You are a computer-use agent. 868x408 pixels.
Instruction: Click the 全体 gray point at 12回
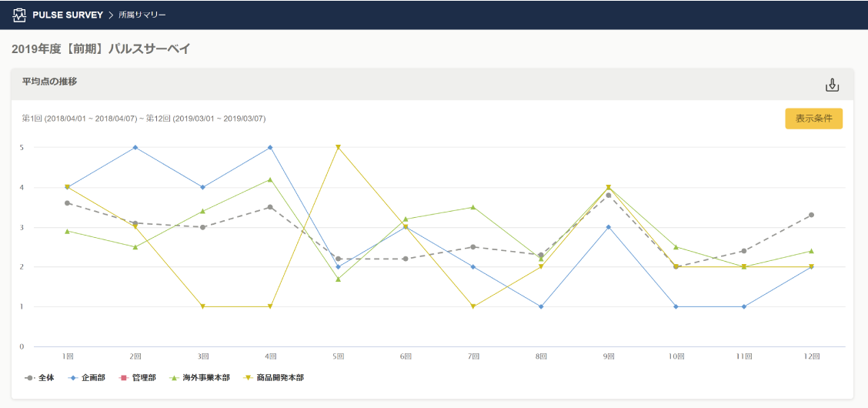tap(811, 215)
